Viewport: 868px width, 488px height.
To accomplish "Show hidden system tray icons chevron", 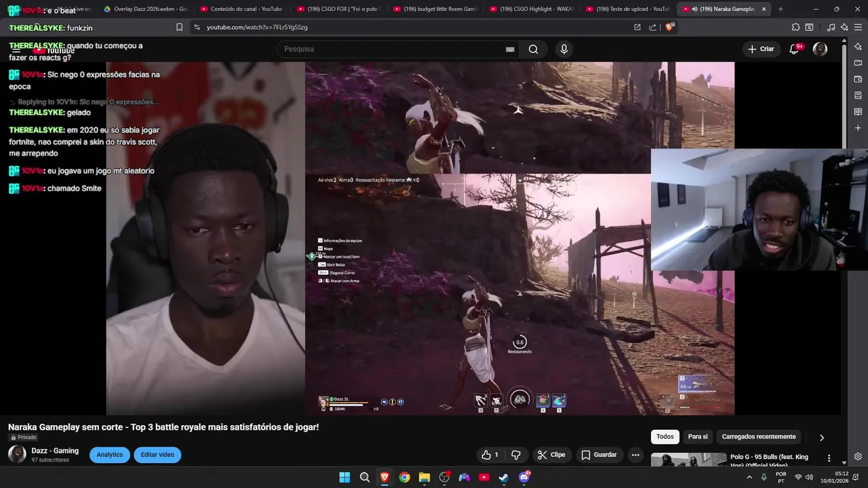I will click(749, 477).
